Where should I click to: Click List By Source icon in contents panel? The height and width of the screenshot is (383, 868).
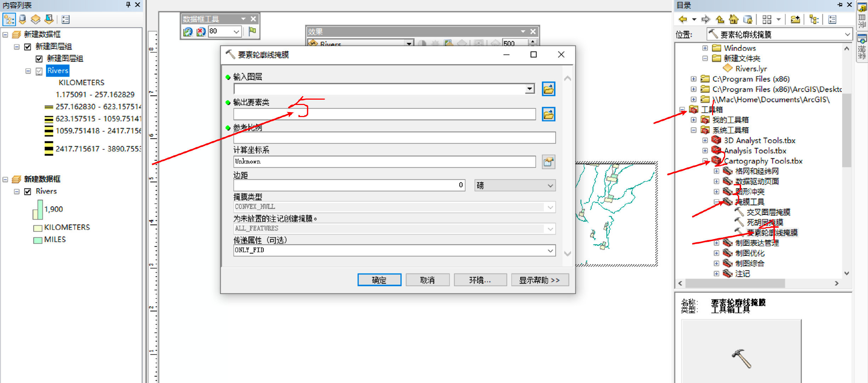tap(22, 20)
